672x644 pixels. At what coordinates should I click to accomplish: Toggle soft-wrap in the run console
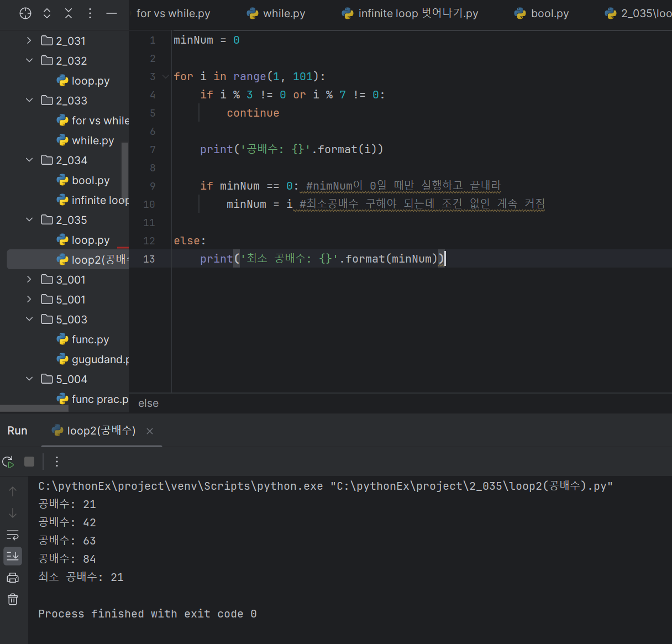point(13,535)
